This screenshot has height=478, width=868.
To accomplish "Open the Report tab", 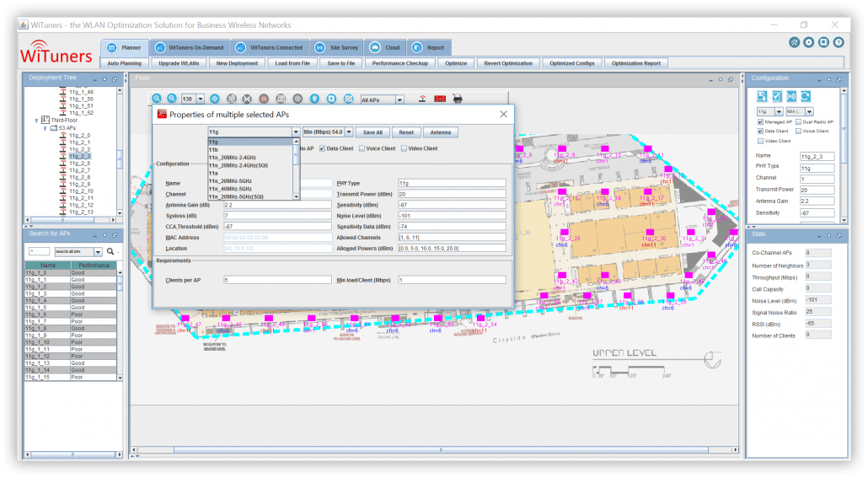I will pos(428,48).
